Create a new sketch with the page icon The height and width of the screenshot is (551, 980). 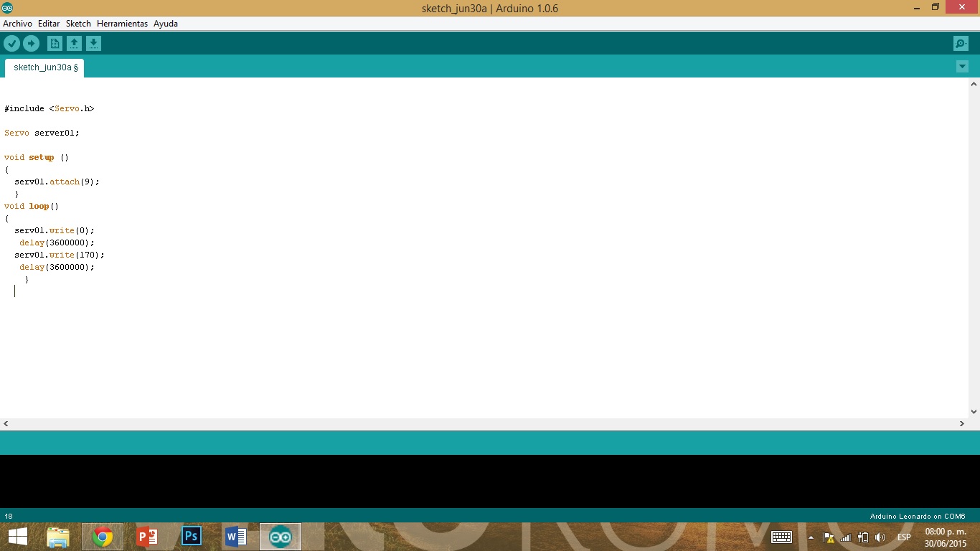55,44
